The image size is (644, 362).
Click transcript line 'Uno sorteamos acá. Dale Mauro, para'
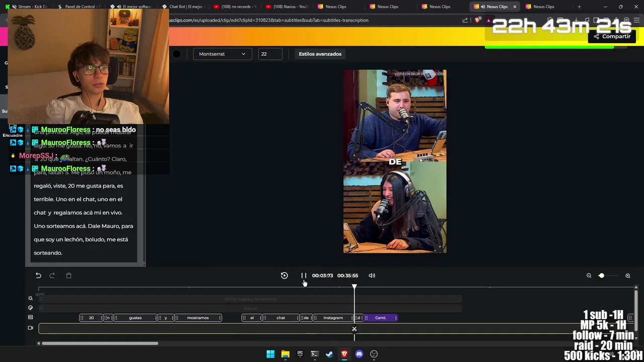84,226
